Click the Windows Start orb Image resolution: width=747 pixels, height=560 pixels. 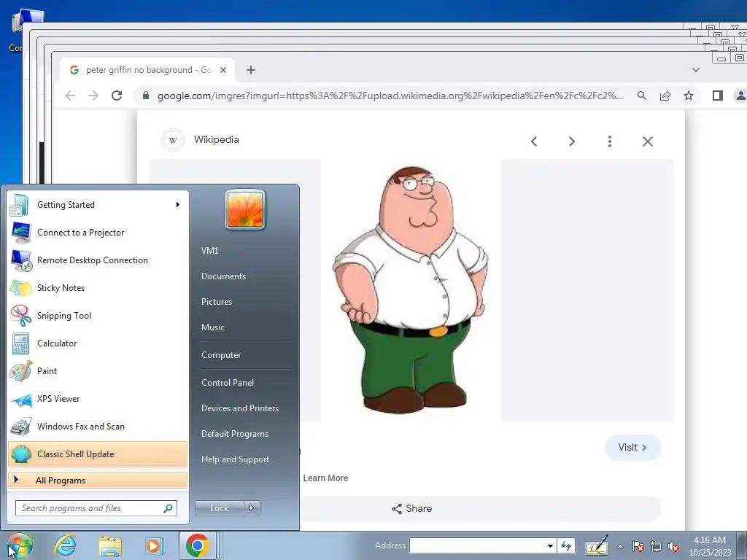click(x=20, y=545)
